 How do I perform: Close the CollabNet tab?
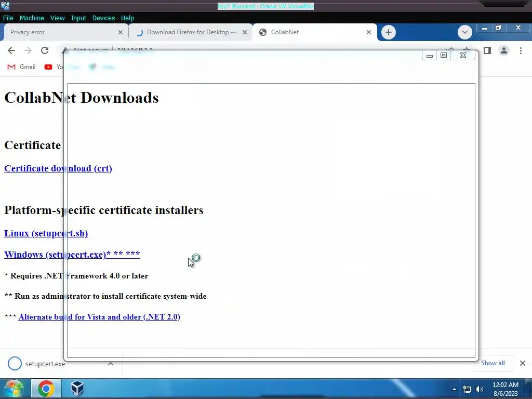pos(369,32)
